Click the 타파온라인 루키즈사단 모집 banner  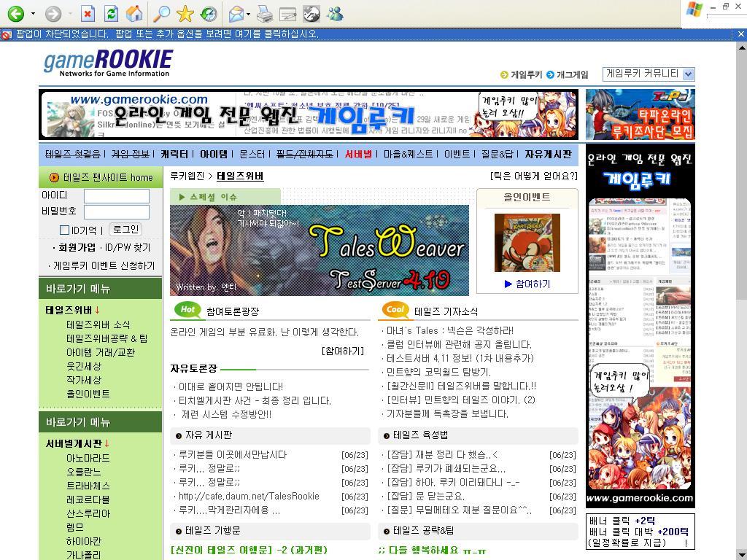click(640, 114)
